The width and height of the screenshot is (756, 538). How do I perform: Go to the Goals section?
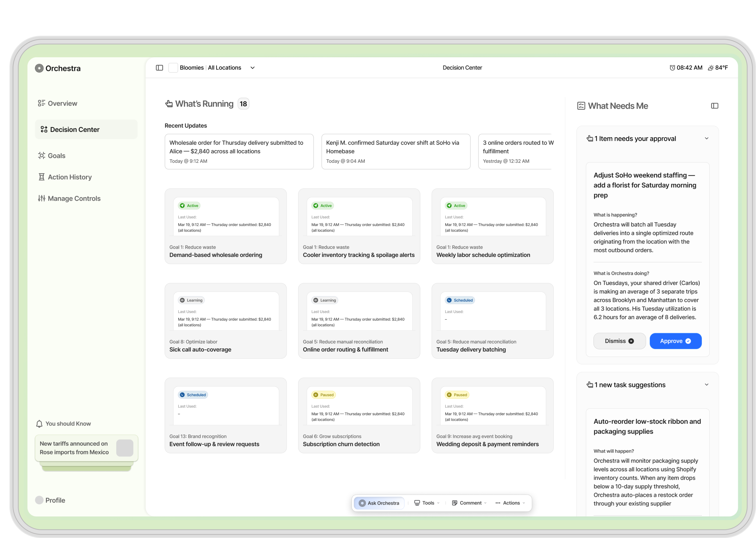pyautogui.click(x=52, y=156)
